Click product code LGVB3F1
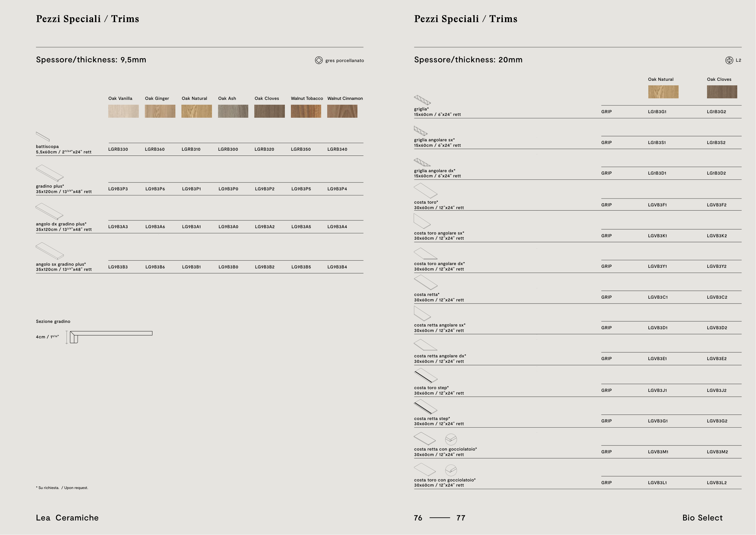The image size is (756, 535). tap(657, 205)
